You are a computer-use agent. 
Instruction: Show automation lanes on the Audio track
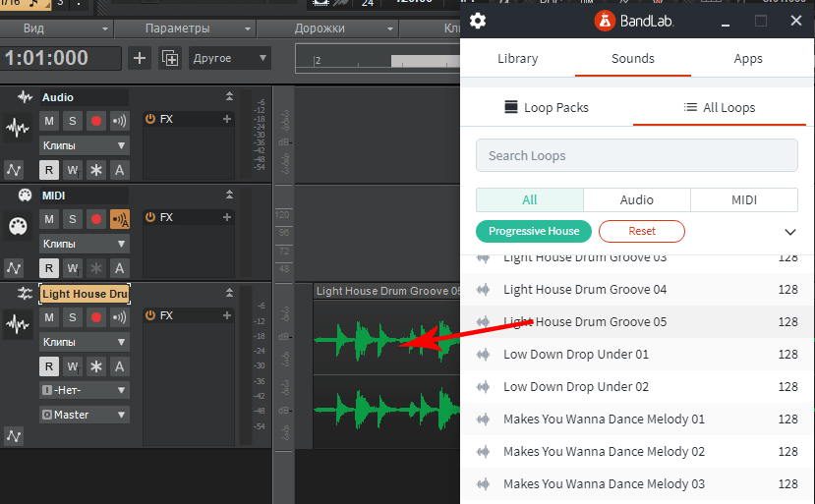[x=14, y=169]
